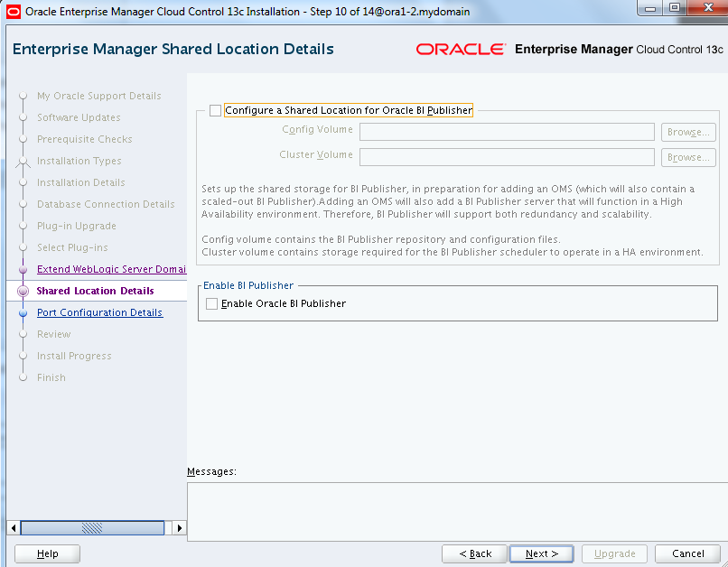Screen dimensions: 728x567
Task: Browse for the Config Volume location
Action: point(688,133)
